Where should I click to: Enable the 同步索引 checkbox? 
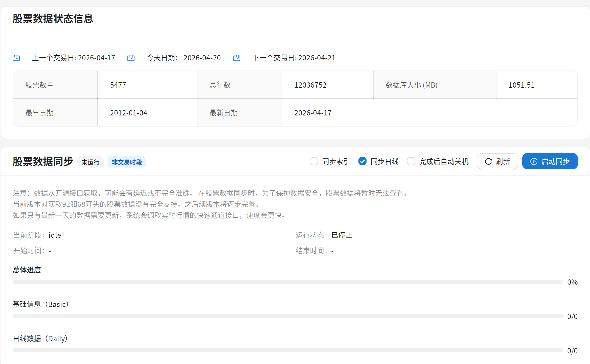coord(314,161)
